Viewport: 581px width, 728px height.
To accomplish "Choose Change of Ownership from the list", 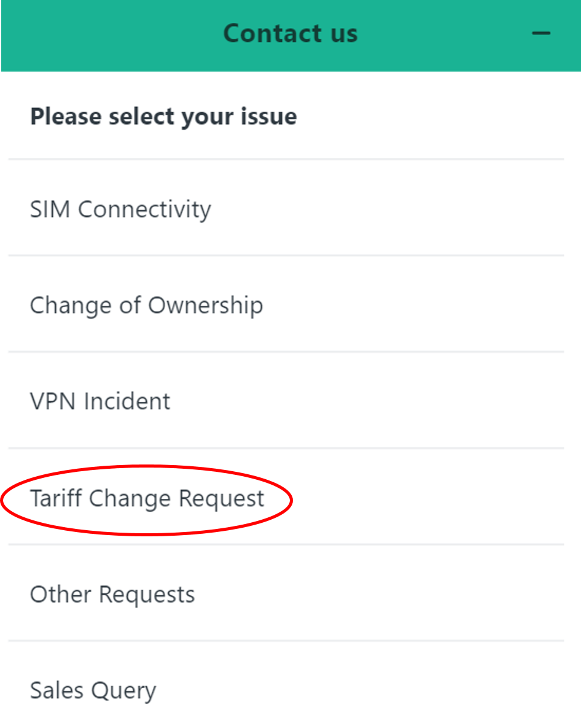I will click(146, 305).
